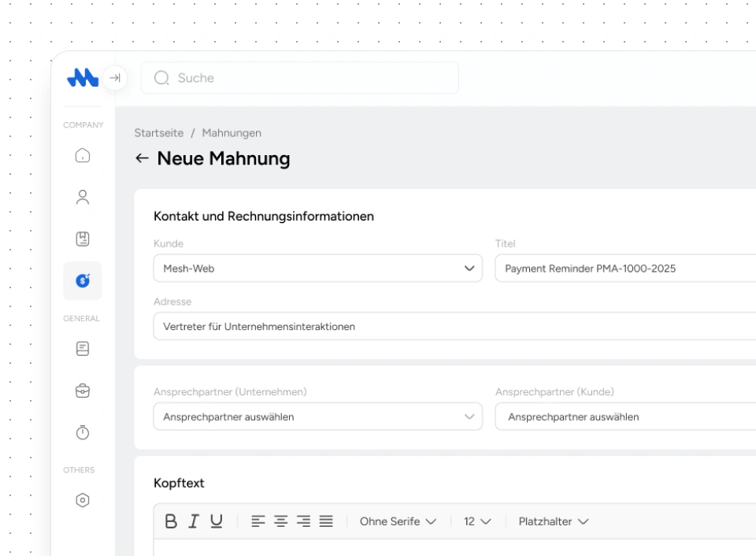756x556 pixels.
Task: Click the Mahnungen breadcrumb link
Action: [232, 133]
